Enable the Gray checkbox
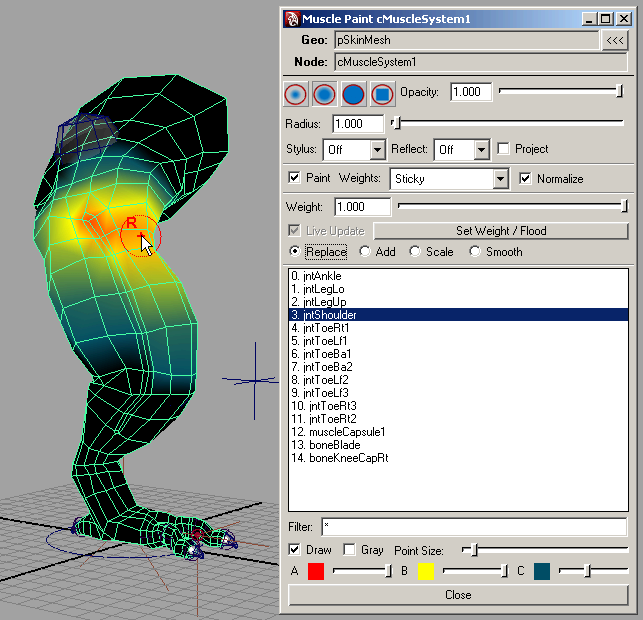Screen dimensions: 643x620 [349, 550]
